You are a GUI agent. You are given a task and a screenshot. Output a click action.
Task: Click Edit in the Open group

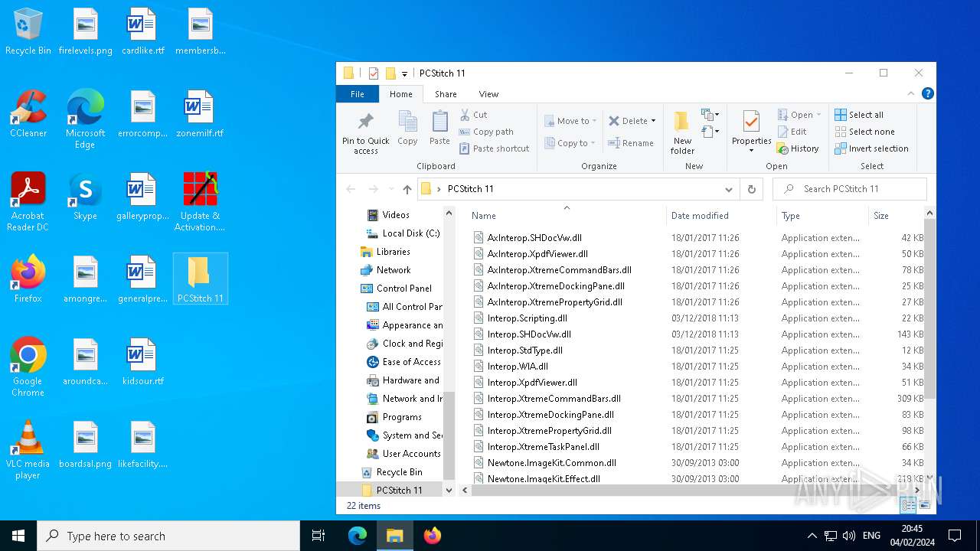tap(792, 132)
